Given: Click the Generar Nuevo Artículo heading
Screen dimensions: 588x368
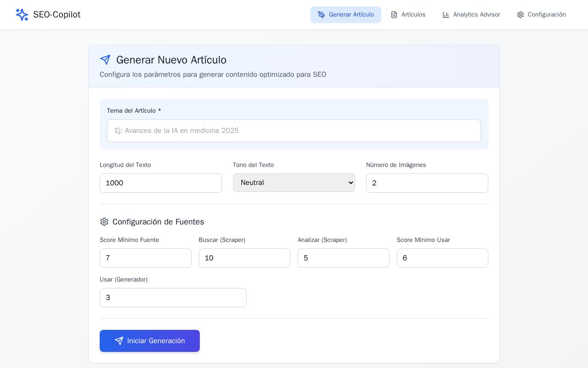Looking at the screenshot, I should [171, 60].
